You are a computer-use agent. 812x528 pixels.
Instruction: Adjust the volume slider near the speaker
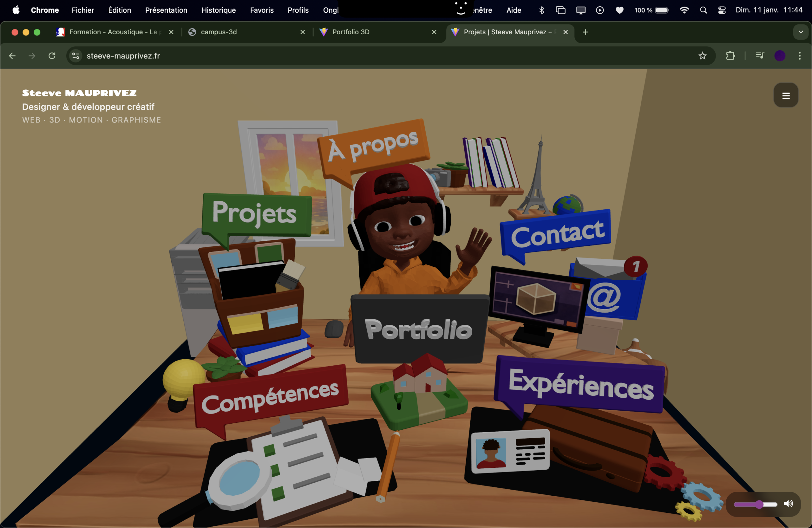[x=755, y=505]
